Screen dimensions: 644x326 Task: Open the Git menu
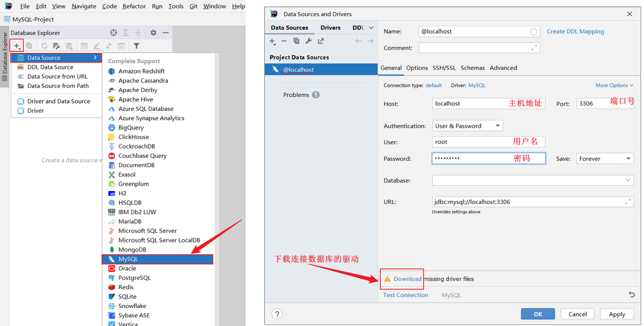[x=194, y=6]
